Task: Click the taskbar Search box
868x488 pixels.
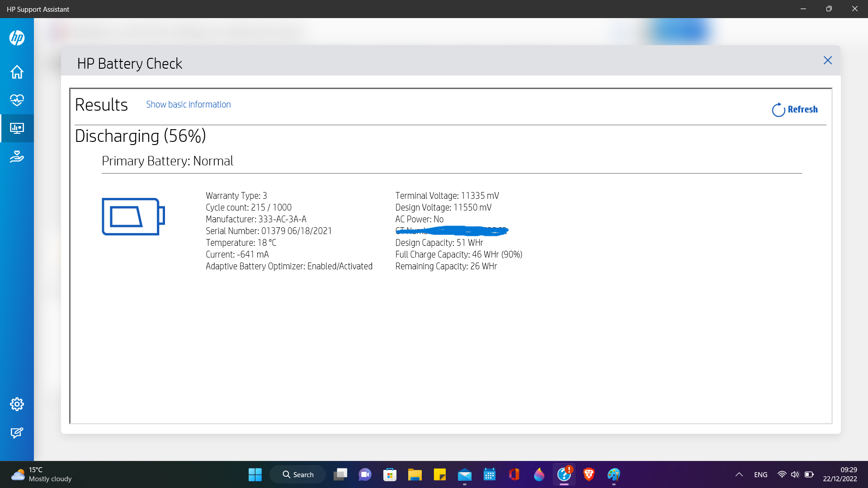Action: point(298,474)
